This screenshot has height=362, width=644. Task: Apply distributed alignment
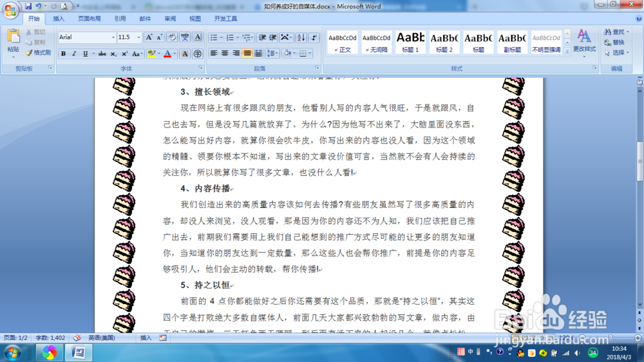pyautogui.click(x=258, y=53)
